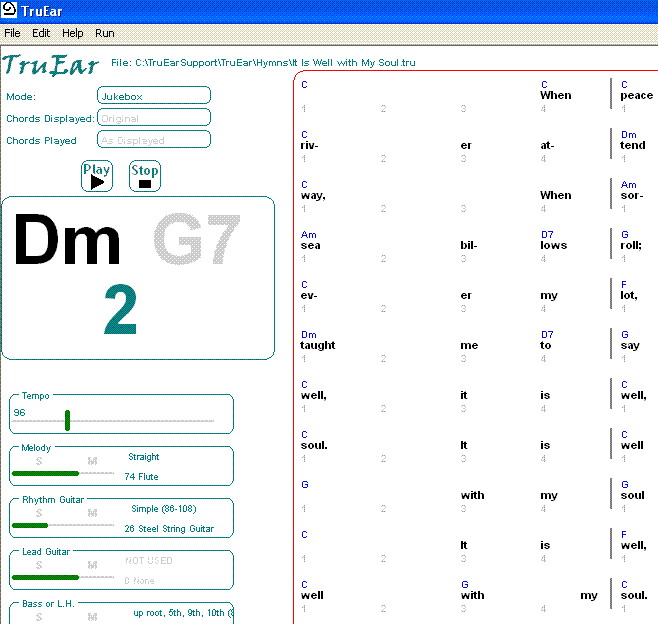This screenshot has width=658, height=624.
Task: Click the Dm chord above taught
Action: coord(308,334)
